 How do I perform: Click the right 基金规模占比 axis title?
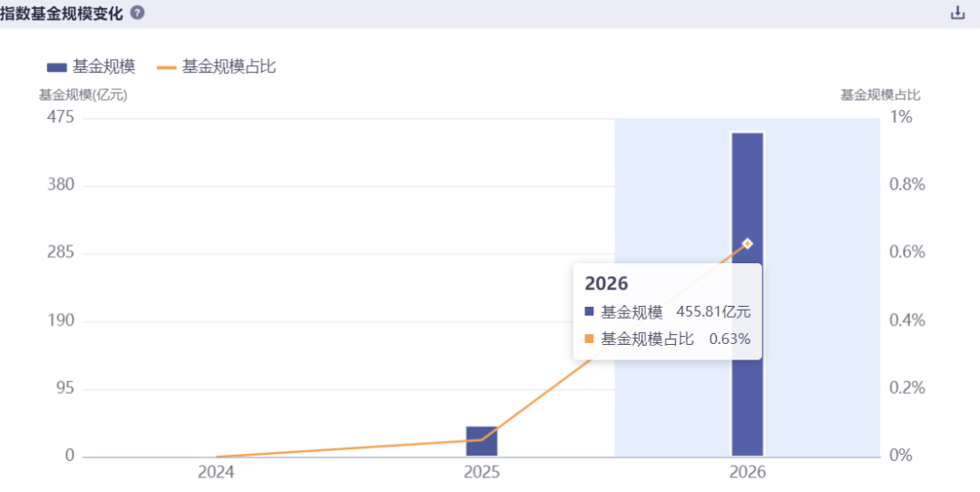point(880,95)
